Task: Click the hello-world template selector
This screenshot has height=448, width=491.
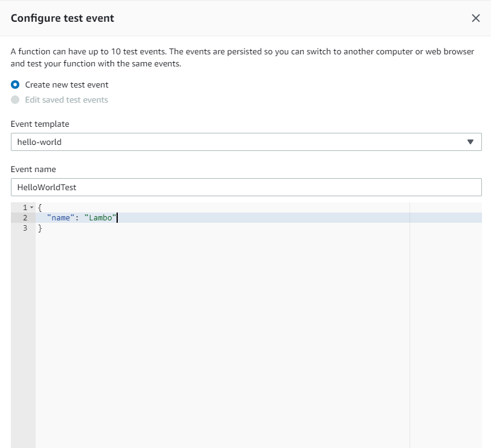Action: click(246, 142)
